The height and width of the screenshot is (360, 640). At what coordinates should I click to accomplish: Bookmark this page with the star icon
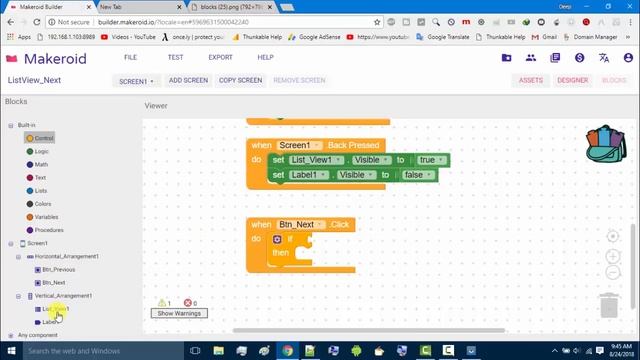click(377, 22)
